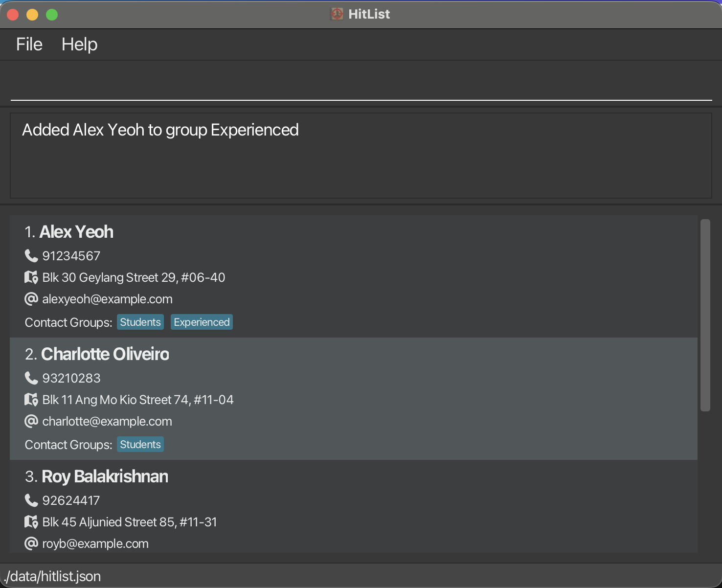Viewport: 722px width, 588px height.
Task: Open the Help menu
Action: (x=79, y=45)
